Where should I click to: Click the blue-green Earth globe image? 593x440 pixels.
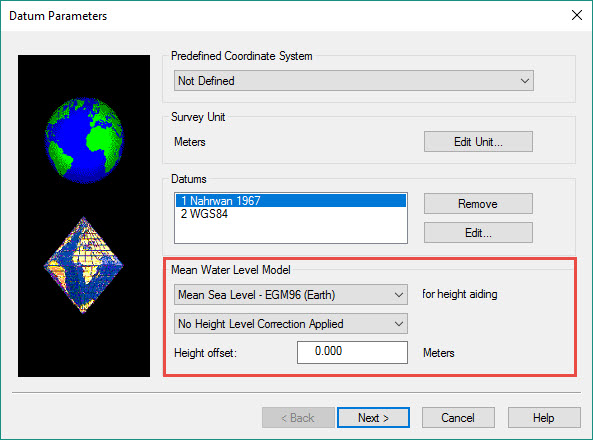(84, 140)
